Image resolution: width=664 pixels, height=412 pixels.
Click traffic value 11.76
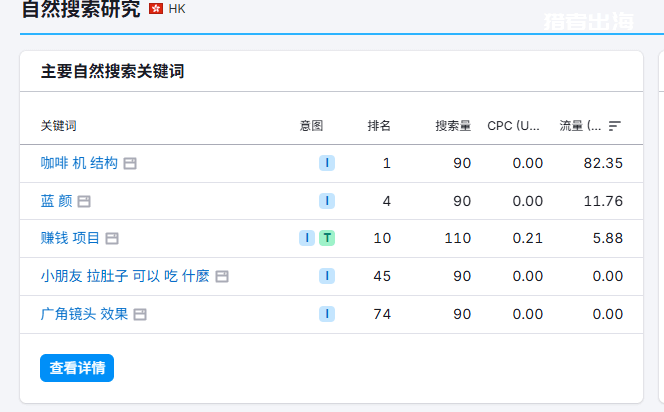[603, 201]
